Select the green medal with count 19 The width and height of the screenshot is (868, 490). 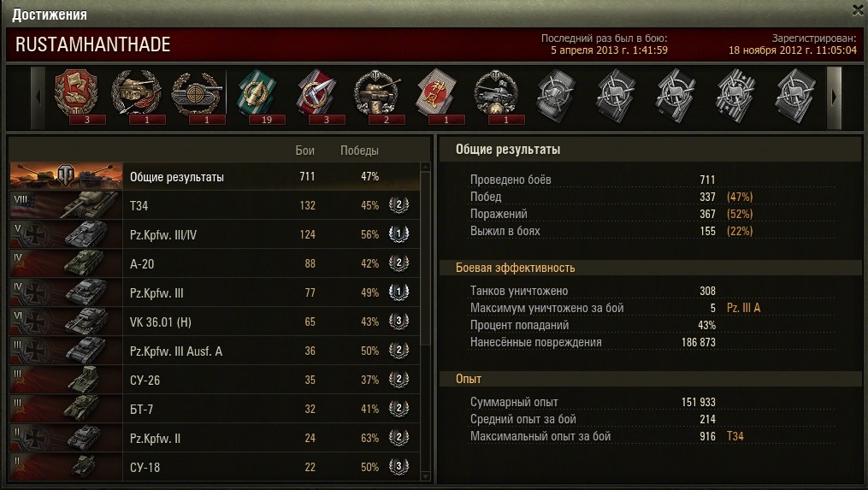[257, 94]
